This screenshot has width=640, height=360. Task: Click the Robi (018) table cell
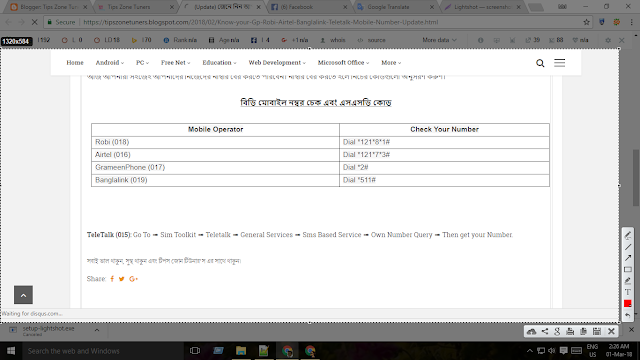pyautogui.click(x=215, y=142)
